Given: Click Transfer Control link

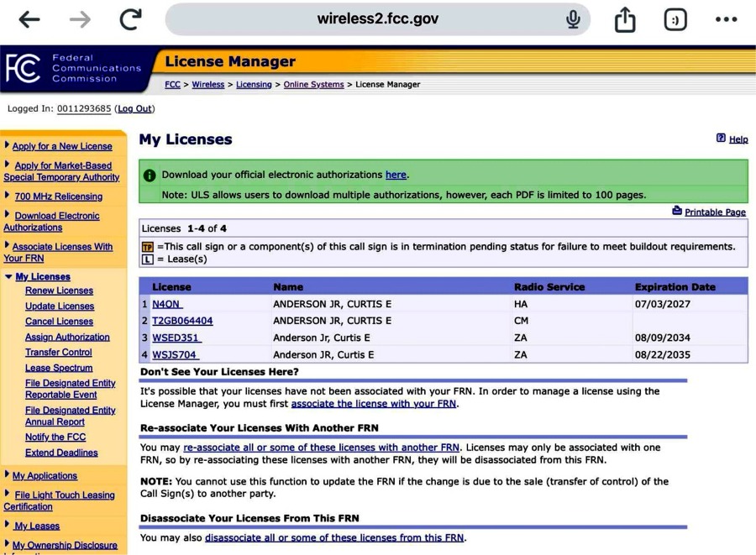Looking at the screenshot, I should point(59,352).
